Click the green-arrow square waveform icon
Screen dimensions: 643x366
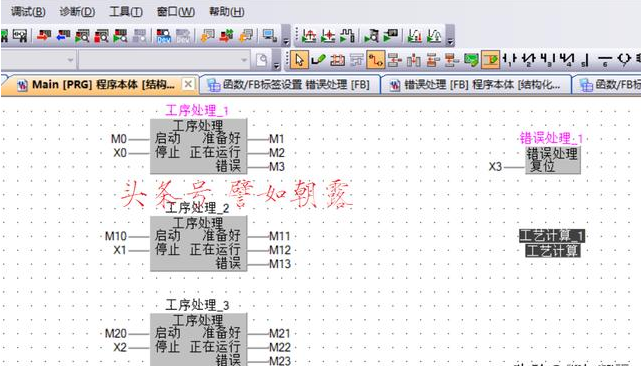pyautogui.click(x=347, y=36)
